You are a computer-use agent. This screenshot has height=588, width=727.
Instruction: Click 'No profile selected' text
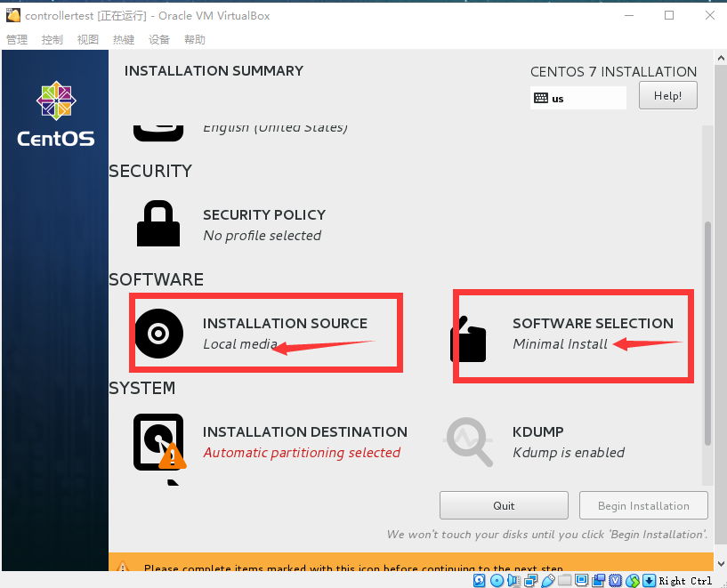coord(262,236)
